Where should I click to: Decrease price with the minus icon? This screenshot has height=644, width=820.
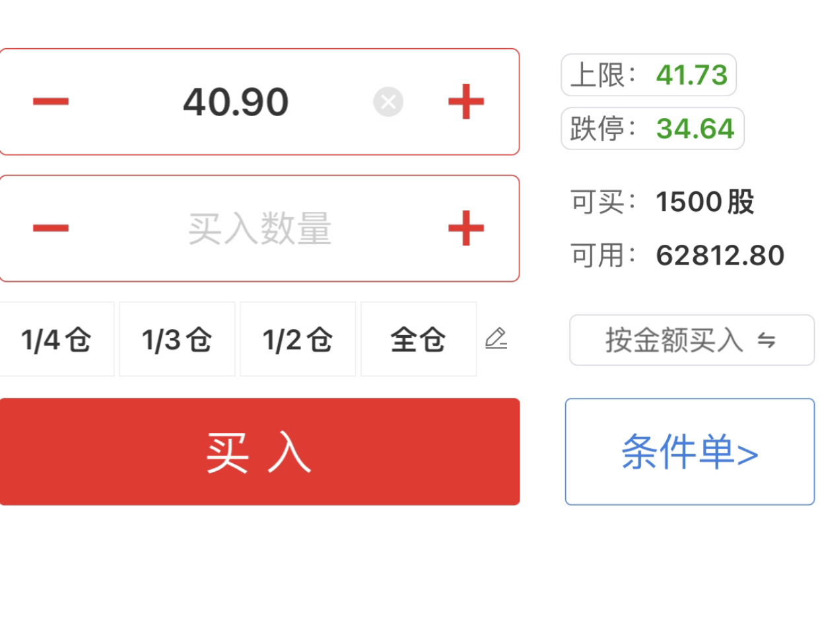click(51, 102)
